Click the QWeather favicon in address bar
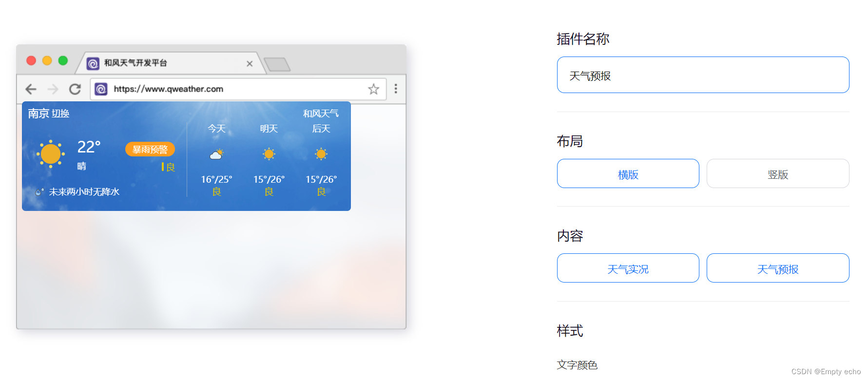 pos(101,89)
